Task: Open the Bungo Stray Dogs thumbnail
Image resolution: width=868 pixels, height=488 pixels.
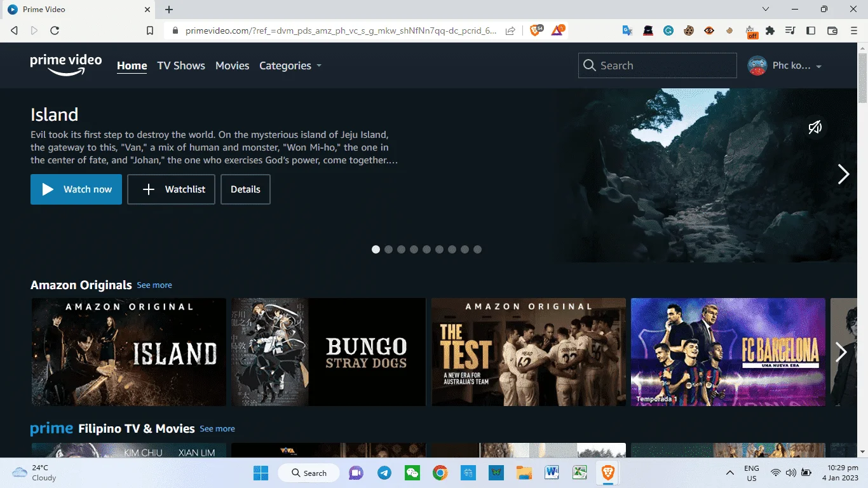Action: pyautogui.click(x=329, y=352)
